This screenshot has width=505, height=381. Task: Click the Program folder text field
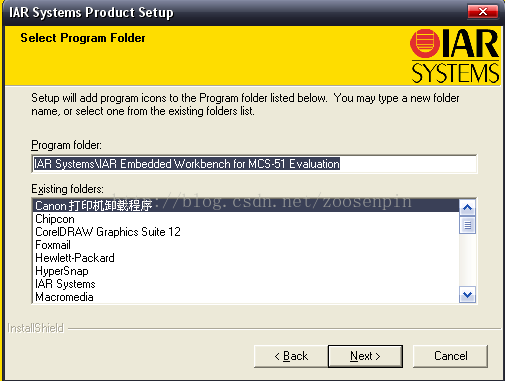point(254,164)
